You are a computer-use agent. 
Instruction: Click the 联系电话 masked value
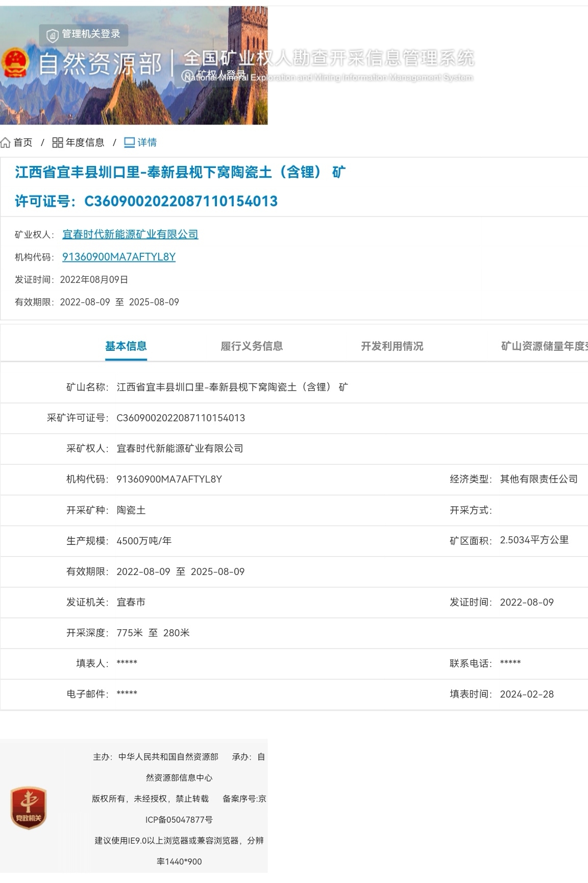[510, 663]
